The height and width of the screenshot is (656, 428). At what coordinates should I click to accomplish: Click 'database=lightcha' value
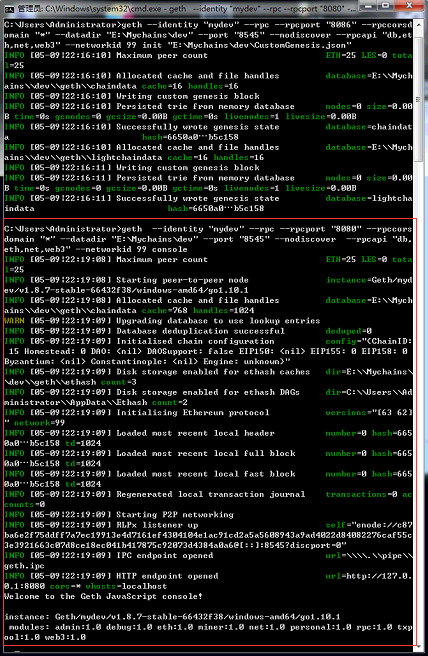(x=369, y=199)
